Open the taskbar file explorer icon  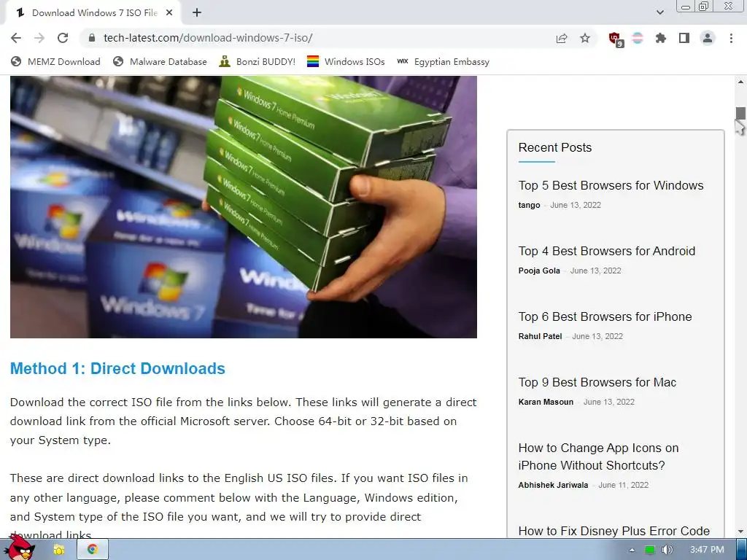59,550
